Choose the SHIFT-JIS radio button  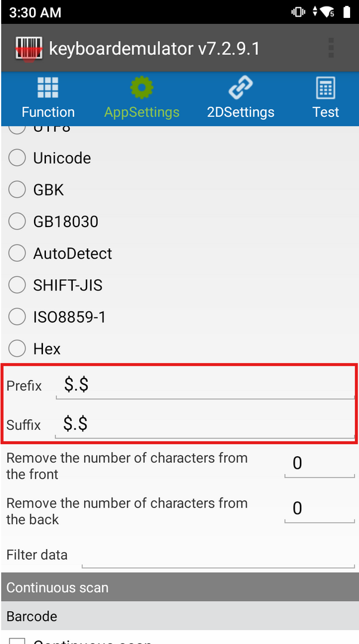pyautogui.click(x=17, y=286)
